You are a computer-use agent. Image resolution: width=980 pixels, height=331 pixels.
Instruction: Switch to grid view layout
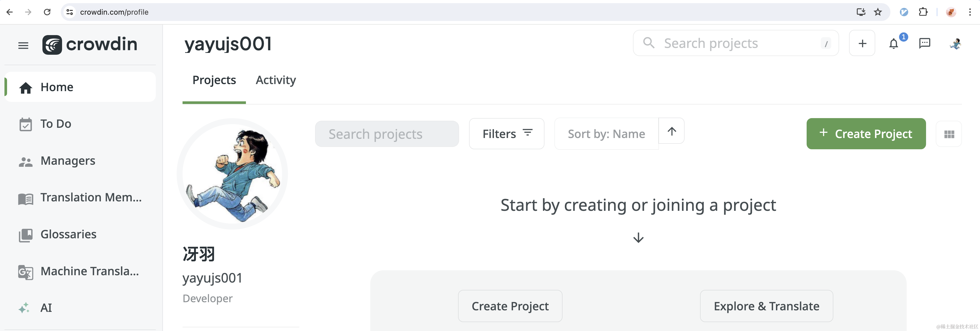[949, 134]
